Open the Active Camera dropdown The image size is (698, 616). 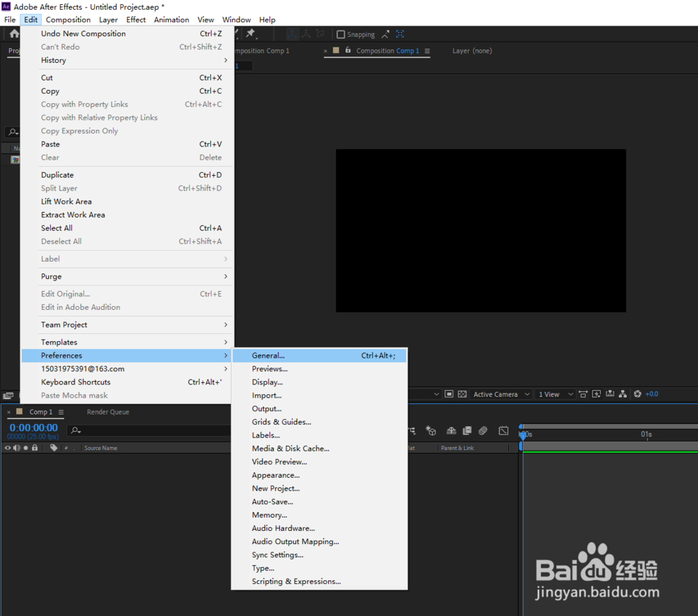pyautogui.click(x=500, y=394)
